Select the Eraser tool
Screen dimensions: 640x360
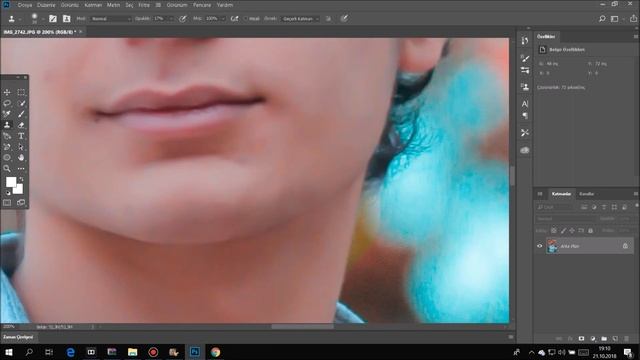click(x=21, y=125)
